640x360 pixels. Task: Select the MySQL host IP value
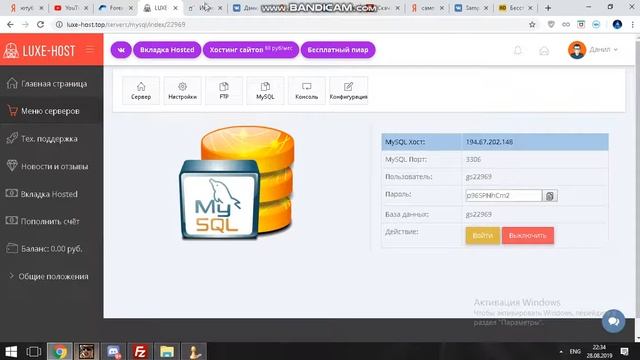pos(489,142)
